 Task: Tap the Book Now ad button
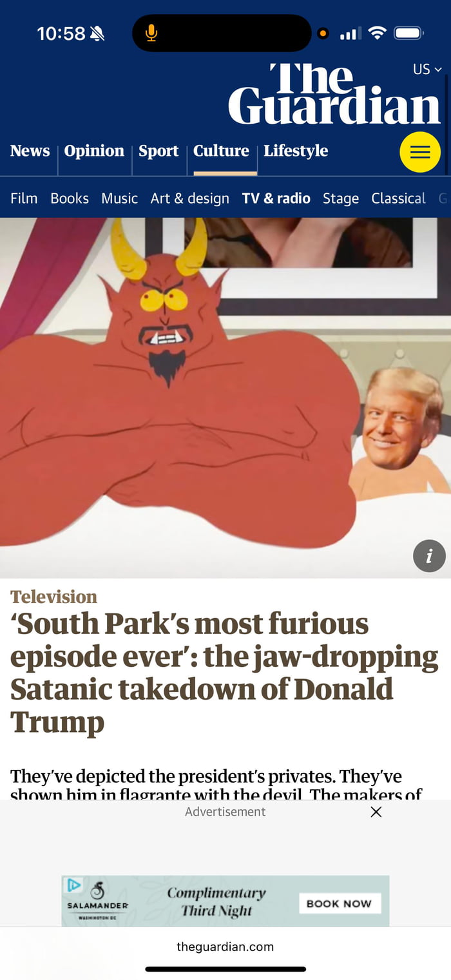pos(340,903)
